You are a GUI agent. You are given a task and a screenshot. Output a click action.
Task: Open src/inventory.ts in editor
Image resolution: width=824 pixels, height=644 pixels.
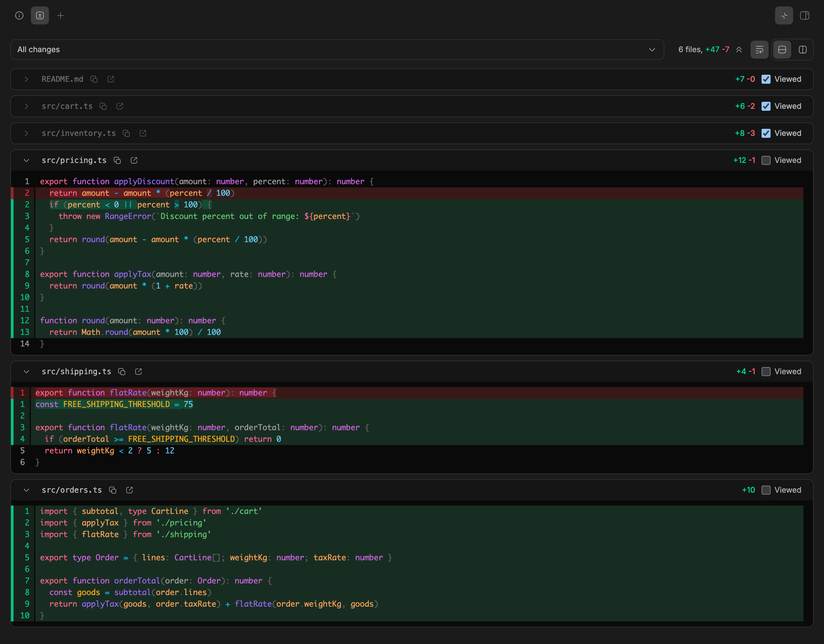(x=143, y=133)
